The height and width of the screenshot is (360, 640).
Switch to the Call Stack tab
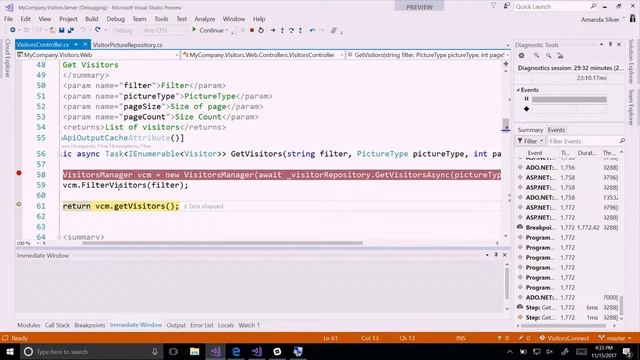pyautogui.click(x=57, y=325)
